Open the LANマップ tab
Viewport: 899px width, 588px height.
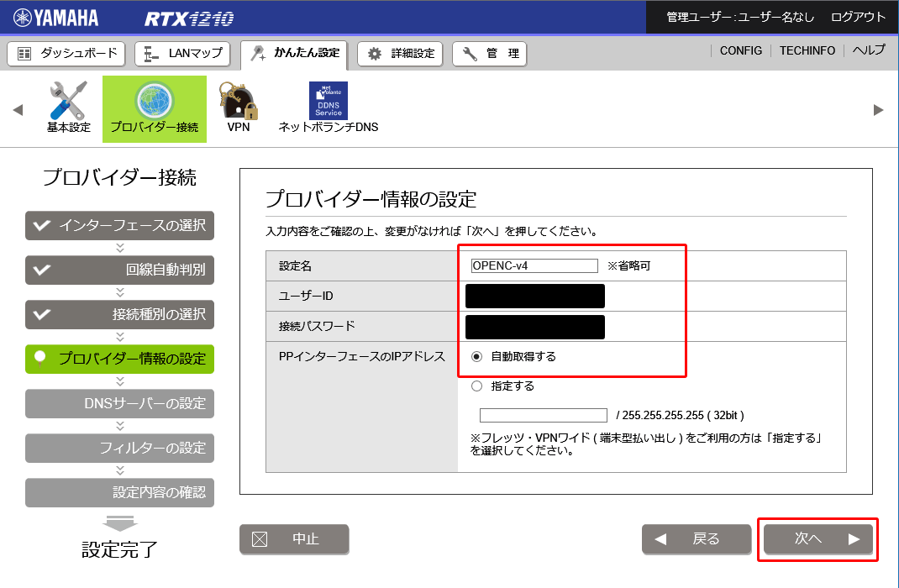(182, 53)
